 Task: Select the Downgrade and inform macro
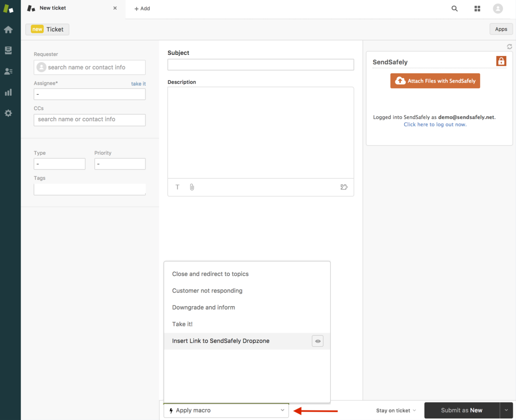point(203,307)
